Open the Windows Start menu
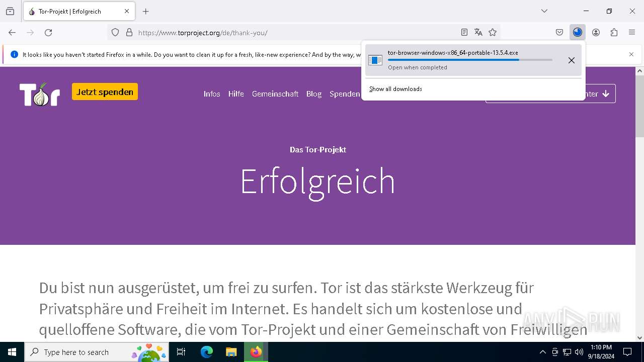 pos(12,352)
